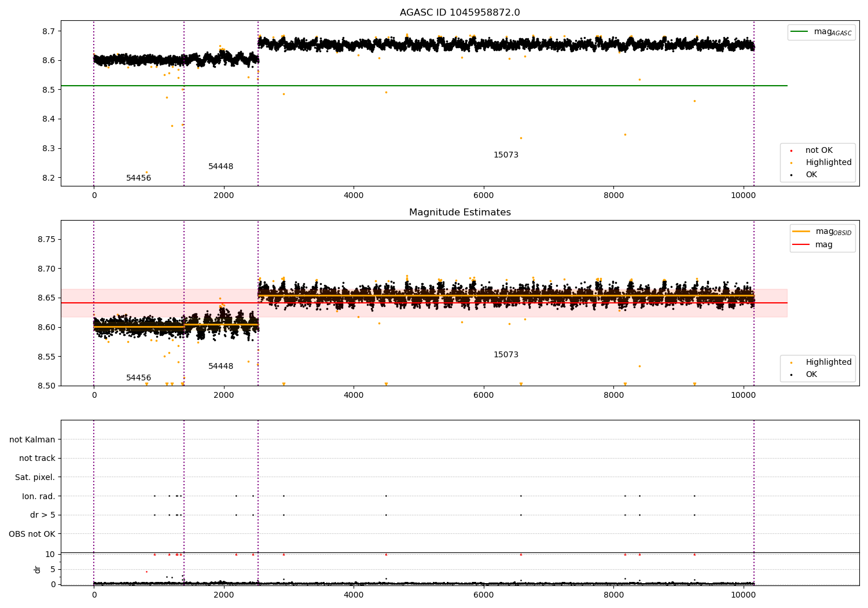Click the 8.75 y-tick of middle plot
868x608 pixels.
tap(47, 240)
